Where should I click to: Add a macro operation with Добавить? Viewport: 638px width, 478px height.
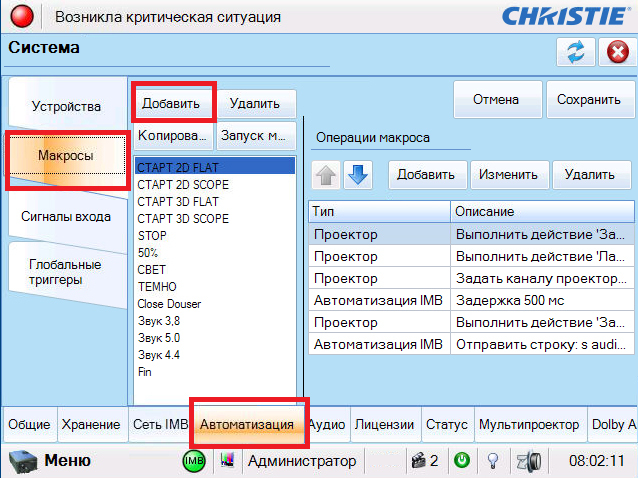click(426, 175)
